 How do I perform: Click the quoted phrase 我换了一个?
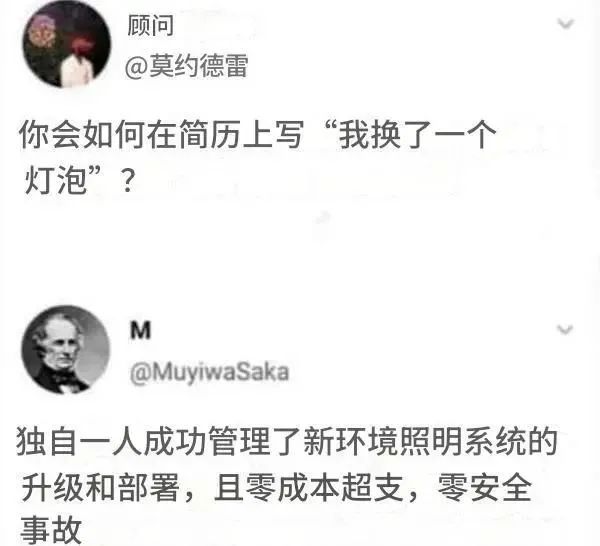(417, 134)
